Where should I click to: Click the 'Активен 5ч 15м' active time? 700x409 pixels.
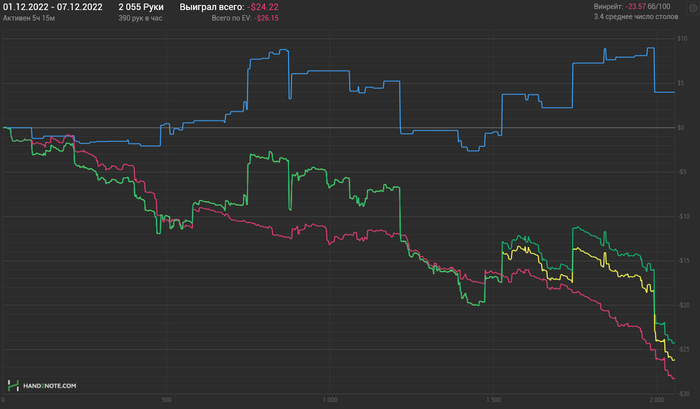coord(29,18)
